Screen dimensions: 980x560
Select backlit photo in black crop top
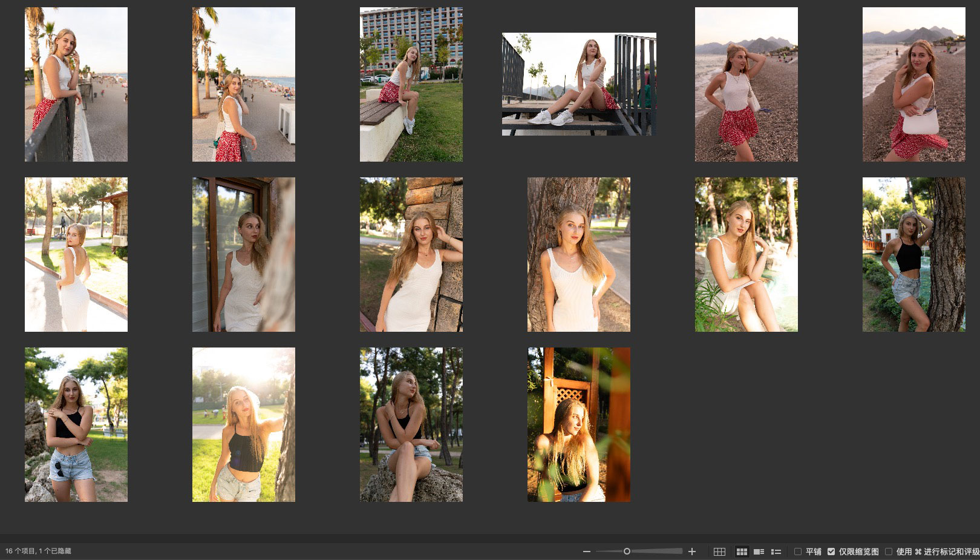click(244, 424)
